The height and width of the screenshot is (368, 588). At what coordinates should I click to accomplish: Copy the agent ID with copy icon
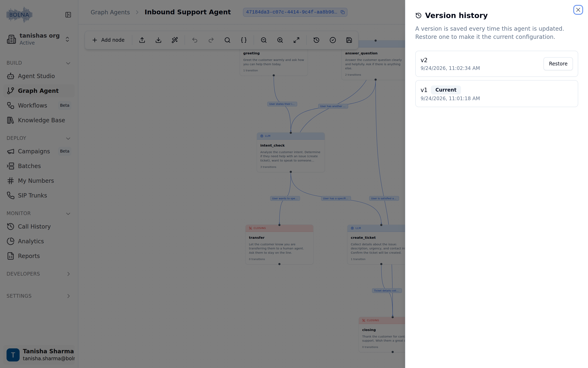click(x=343, y=12)
